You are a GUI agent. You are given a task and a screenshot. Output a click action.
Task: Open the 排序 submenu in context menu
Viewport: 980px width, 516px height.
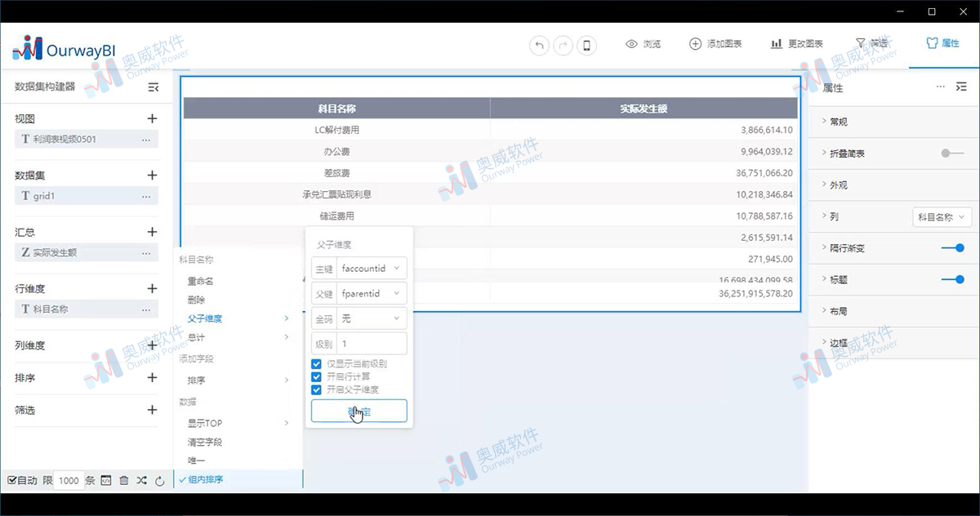click(238, 380)
